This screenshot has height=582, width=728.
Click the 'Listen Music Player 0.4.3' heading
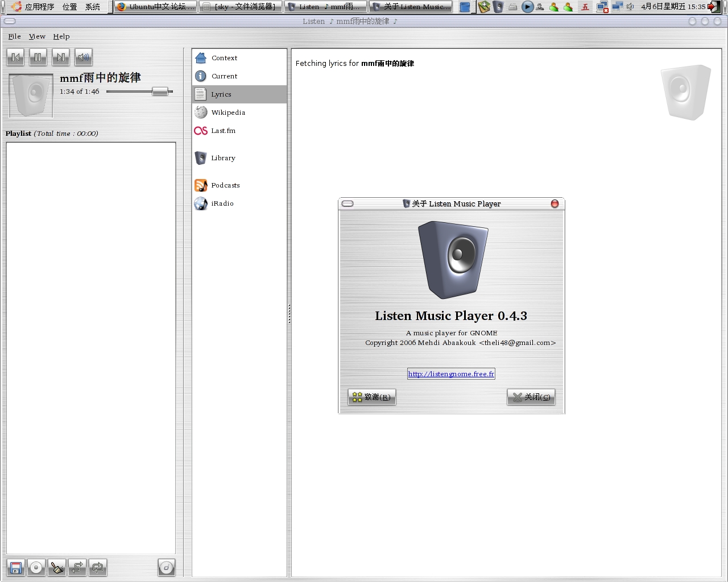coord(451,316)
